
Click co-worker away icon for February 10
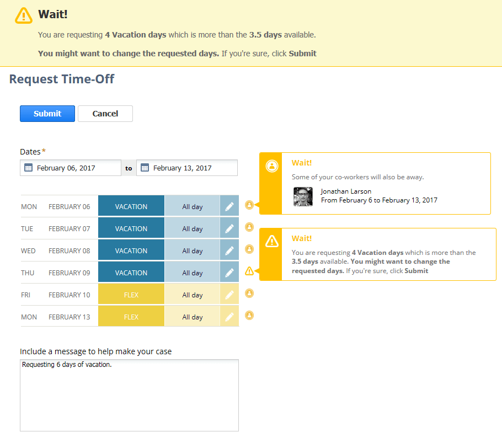249,294
